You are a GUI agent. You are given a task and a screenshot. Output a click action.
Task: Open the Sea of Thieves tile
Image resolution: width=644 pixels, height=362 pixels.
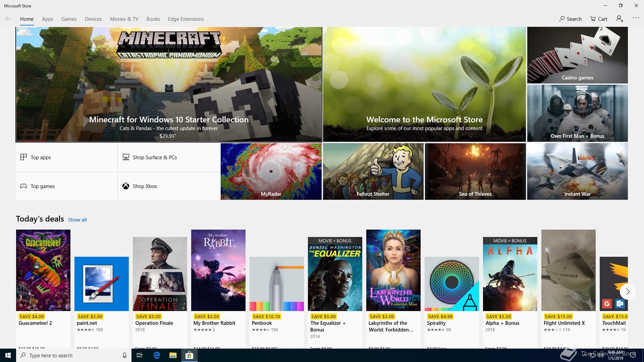(x=475, y=172)
